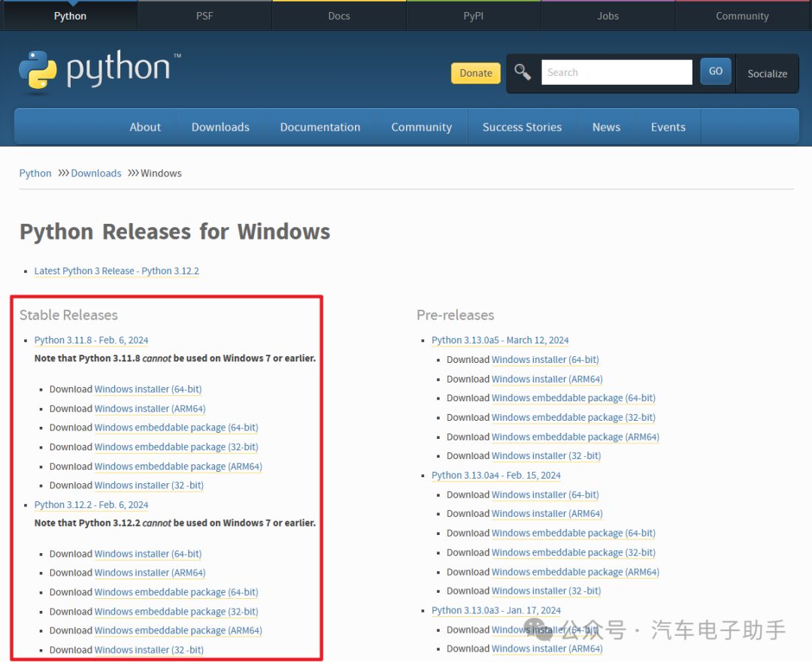
Task: Download Python 3.13.0a5 embeddable package (32-bit)
Action: (573, 417)
